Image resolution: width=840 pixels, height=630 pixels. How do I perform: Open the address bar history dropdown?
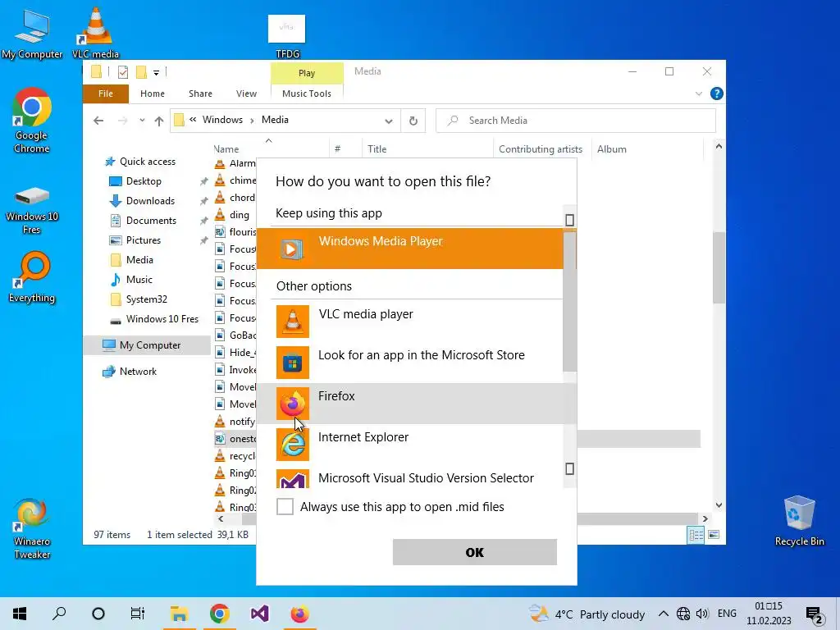[388, 121]
